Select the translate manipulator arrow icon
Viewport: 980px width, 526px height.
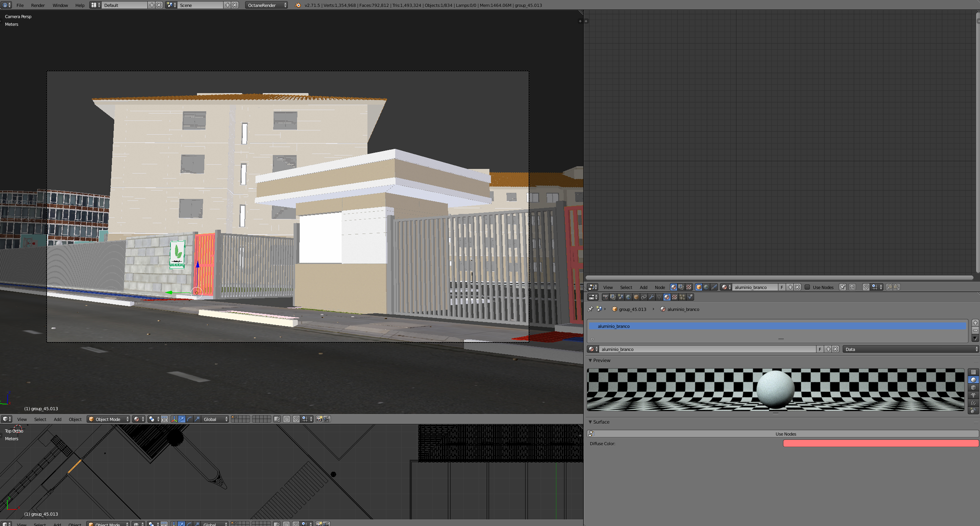[x=182, y=419]
